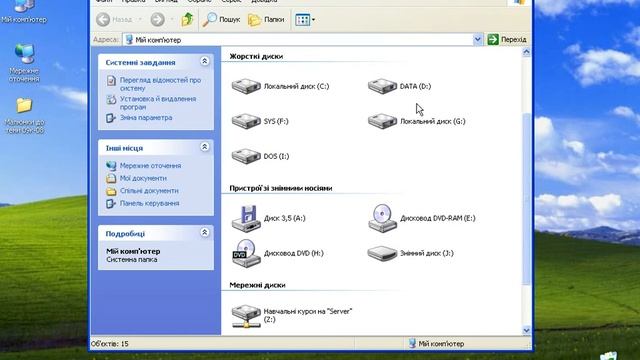The width and height of the screenshot is (640, 360).
Task: Click the Shared Documents folder icon in sidebar
Action: pyautogui.click(x=111, y=191)
